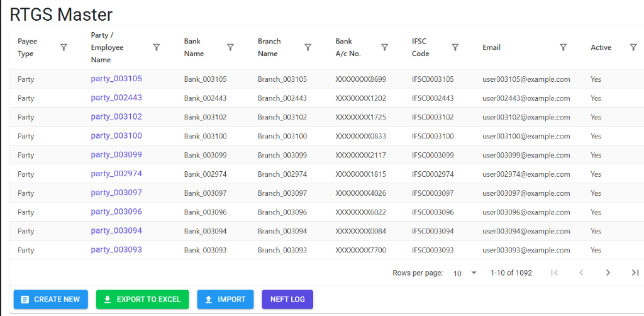The width and height of the screenshot is (644, 316).
Task: Select IFSC0003100 cell
Action: point(433,136)
